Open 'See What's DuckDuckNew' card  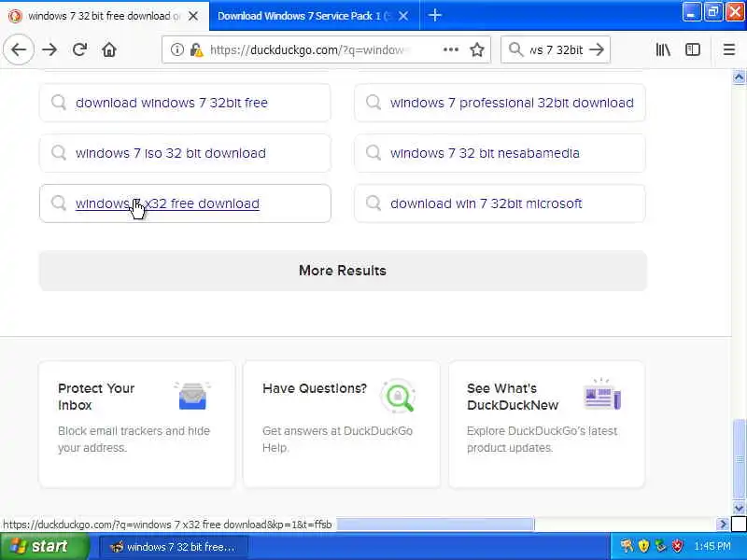click(x=546, y=425)
